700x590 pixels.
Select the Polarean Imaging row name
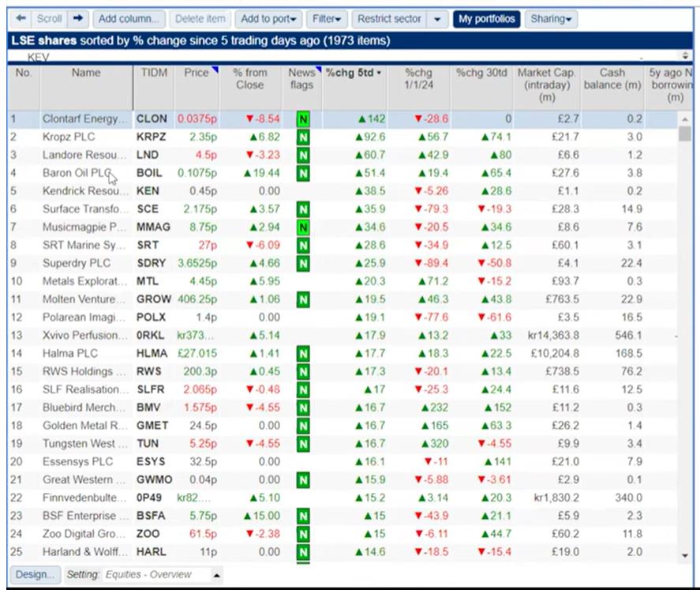click(85, 318)
